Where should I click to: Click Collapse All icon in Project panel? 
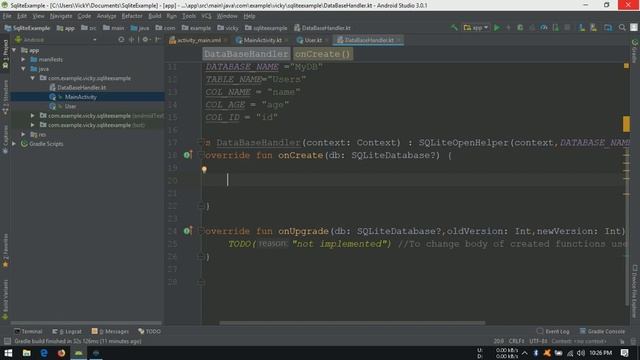pos(131,40)
